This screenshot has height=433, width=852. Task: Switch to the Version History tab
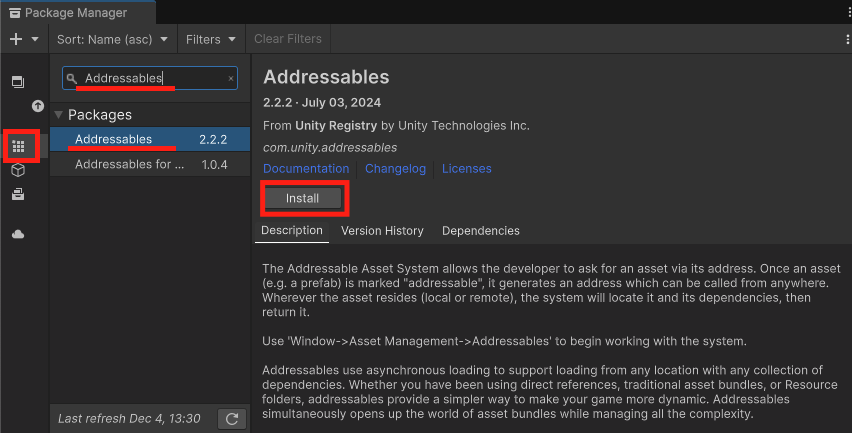(x=382, y=231)
